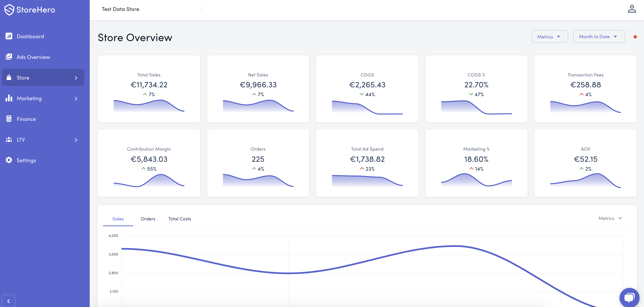The height and width of the screenshot is (307, 644).
Task: Click the Store shopping bag icon
Action: pos(9,77)
